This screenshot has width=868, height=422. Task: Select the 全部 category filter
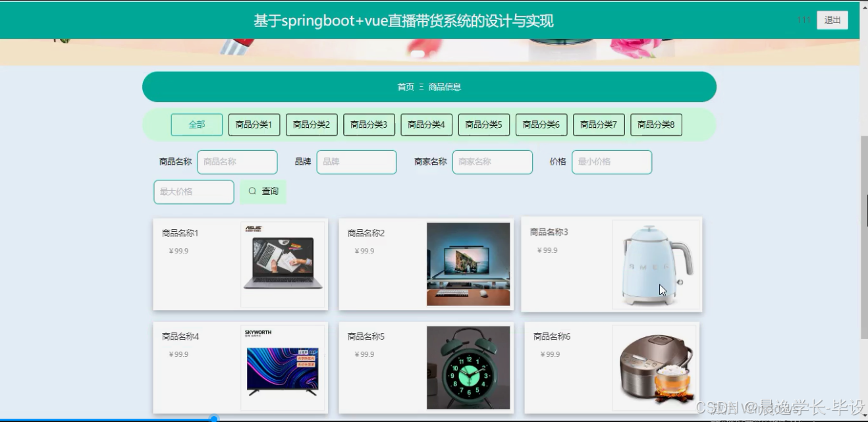196,124
